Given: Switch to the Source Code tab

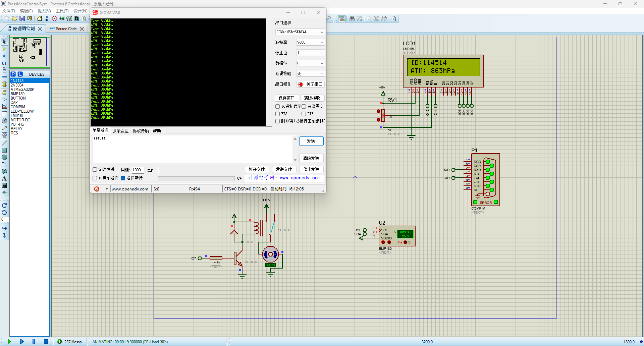Looking at the screenshot, I should point(66,29).
